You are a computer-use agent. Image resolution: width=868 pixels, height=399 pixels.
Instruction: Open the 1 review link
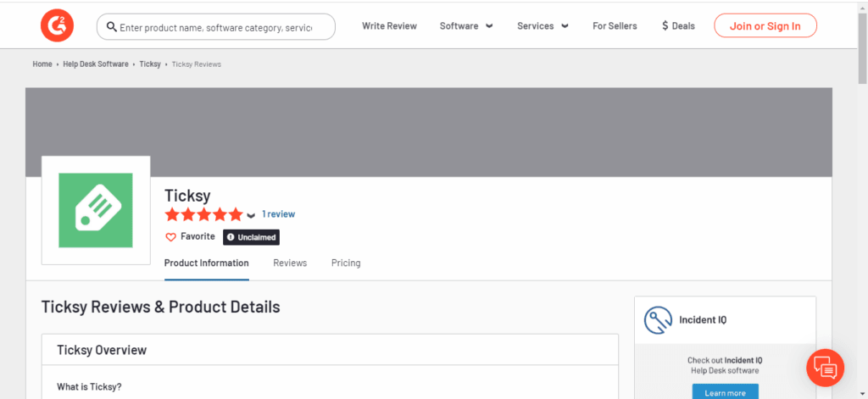(278, 214)
